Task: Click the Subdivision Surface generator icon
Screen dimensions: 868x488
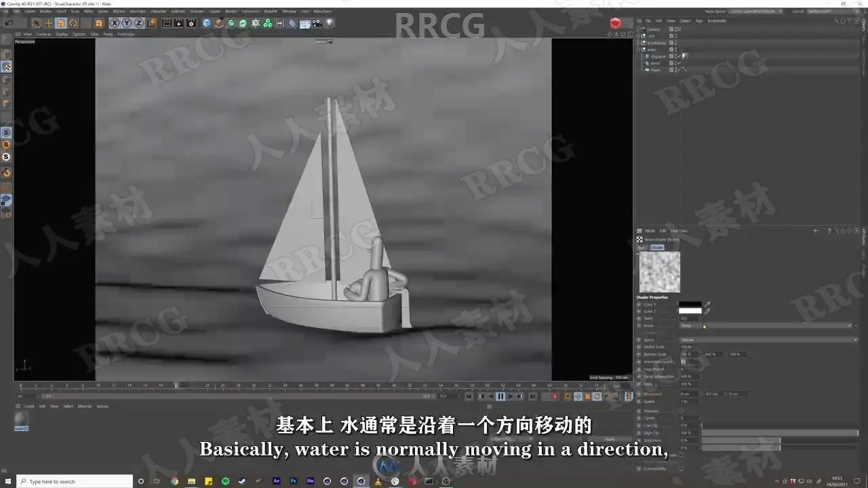Action: point(231,23)
